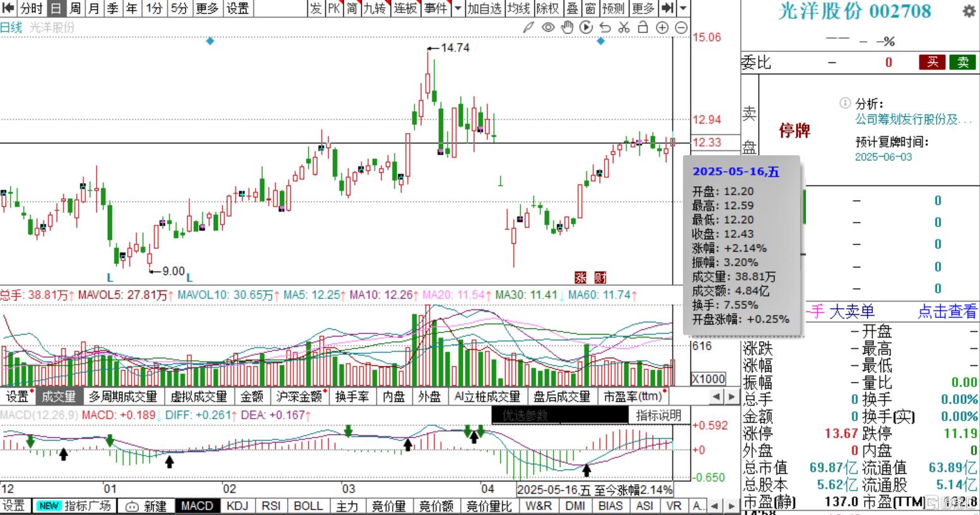Toggle the 连板 indicator

pos(405,8)
